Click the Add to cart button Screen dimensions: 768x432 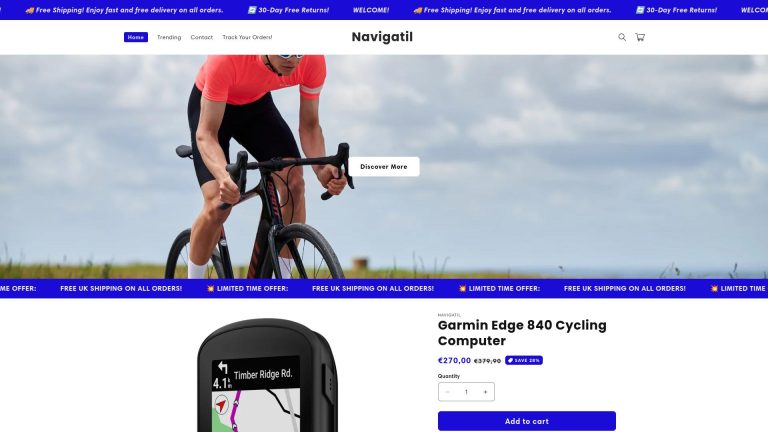pyautogui.click(x=527, y=421)
